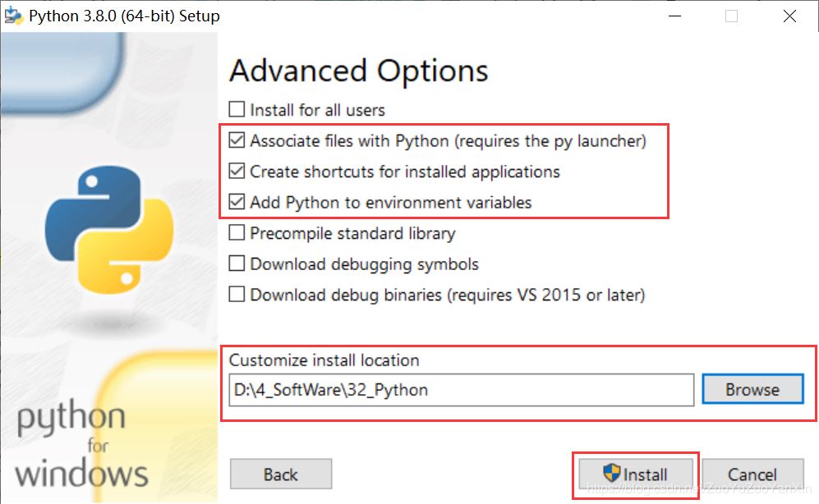This screenshot has height=504, width=819.
Task: Click the UAC shield icon on Install button
Action: tap(611, 474)
